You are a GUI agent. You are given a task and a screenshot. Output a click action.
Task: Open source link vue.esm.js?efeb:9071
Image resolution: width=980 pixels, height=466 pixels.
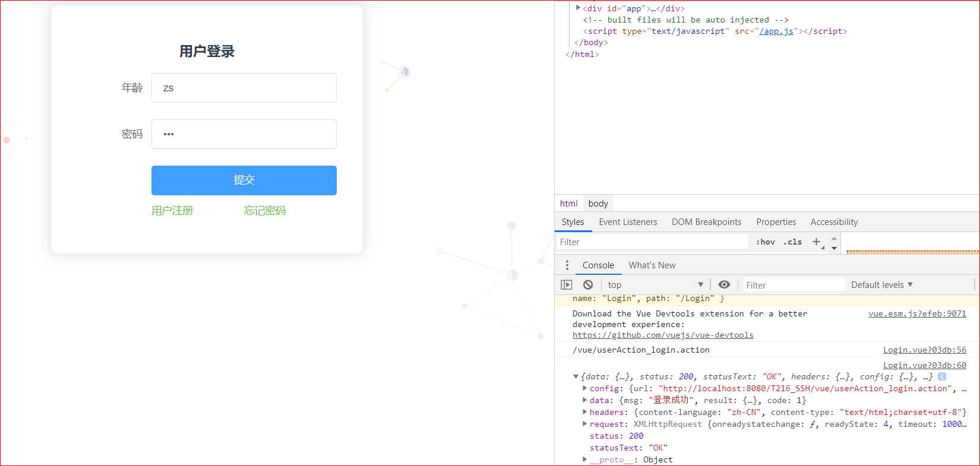coord(917,313)
